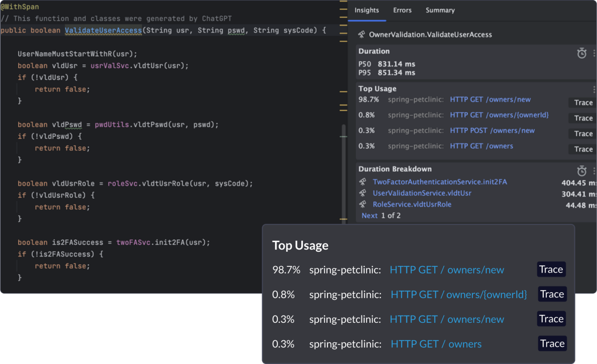The image size is (597, 364).
Task: Click the stopwatch icon in the Duration section
Action: click(x=581, y=53)
